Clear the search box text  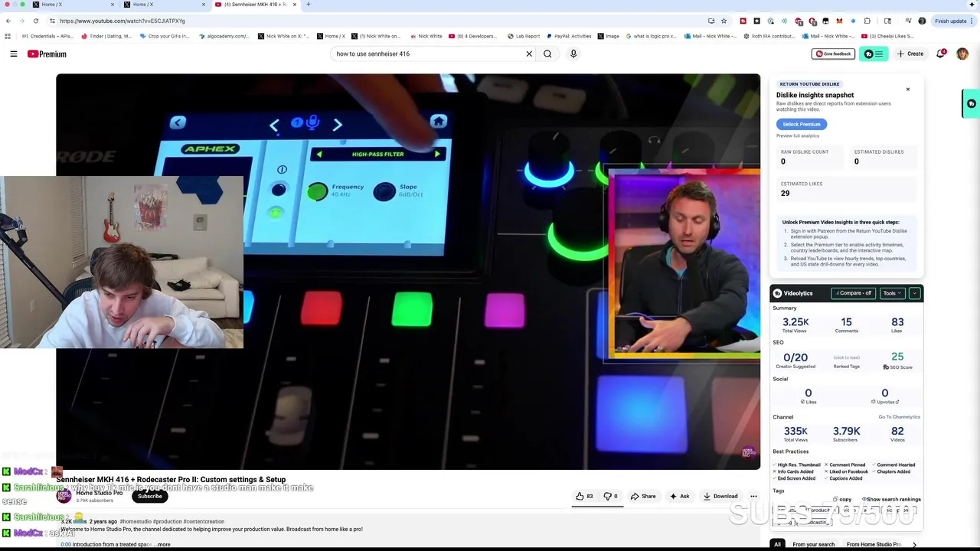529,54
